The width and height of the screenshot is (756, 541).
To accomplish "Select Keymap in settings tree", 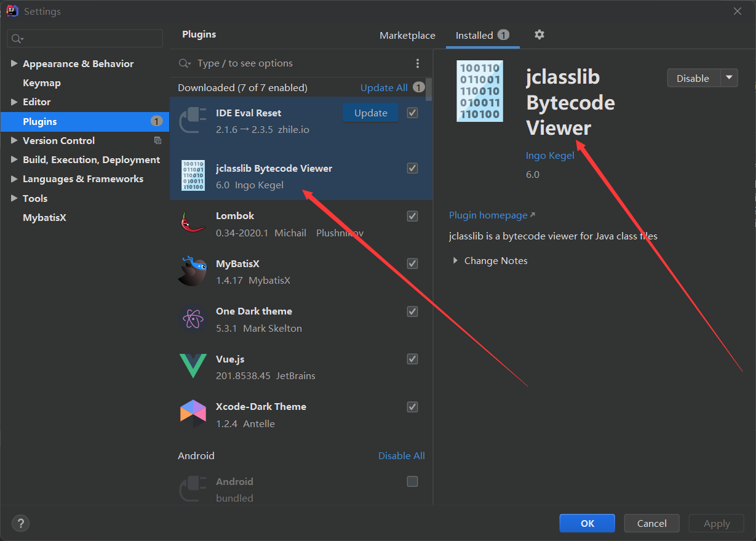I will (x=42, y=82).
